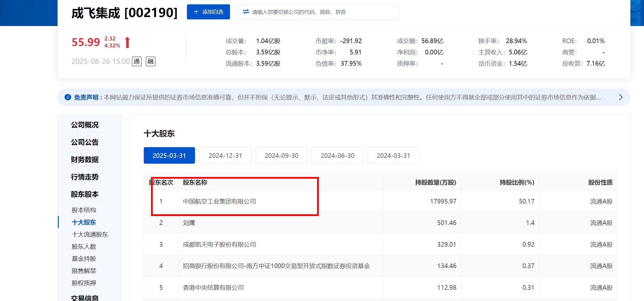Image resolution: width=644 pixels, height=301 pixels.
Task: Click the timestamp 2025-08-26 15:00
Action: tap(101, 61)
